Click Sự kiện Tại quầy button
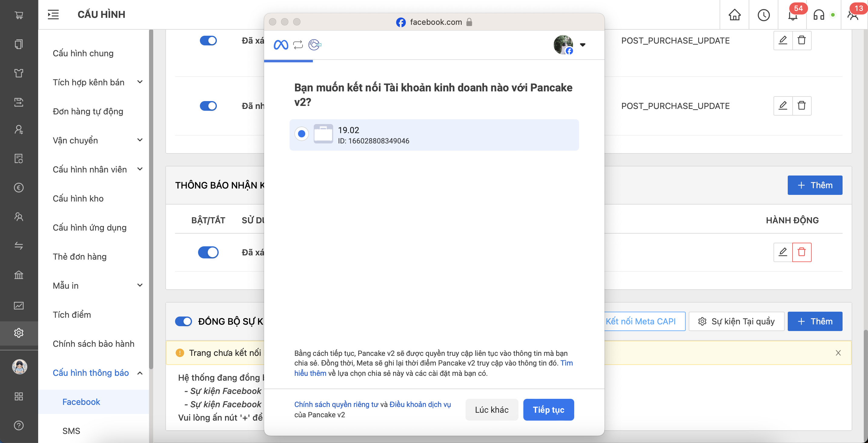 click(x=737, y=321)
